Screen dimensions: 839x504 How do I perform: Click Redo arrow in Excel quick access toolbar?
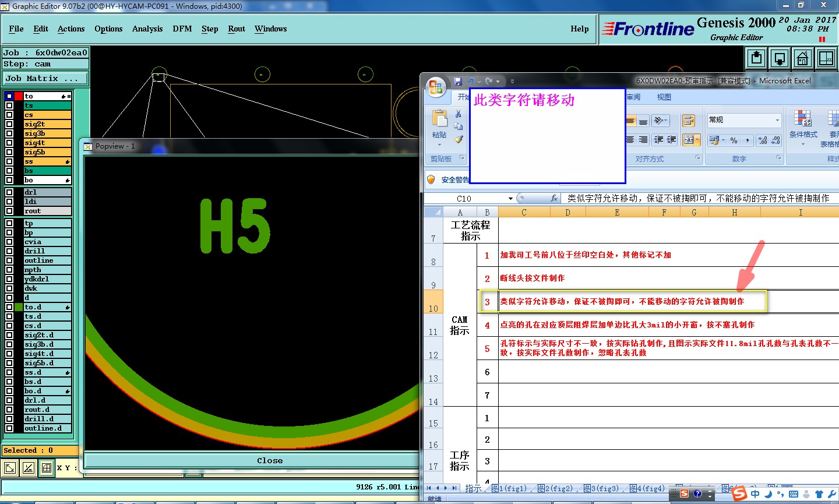coord(489,81)
